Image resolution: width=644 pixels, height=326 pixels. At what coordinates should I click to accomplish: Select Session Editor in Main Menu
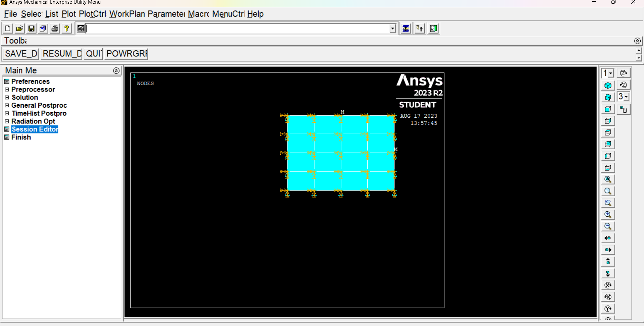[35, 129]
